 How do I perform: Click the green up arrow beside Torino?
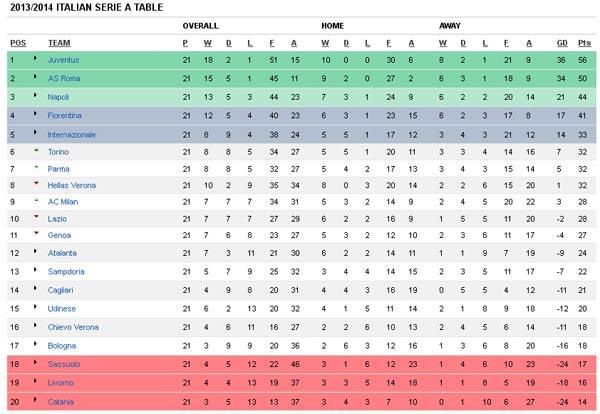pos(36,150)
